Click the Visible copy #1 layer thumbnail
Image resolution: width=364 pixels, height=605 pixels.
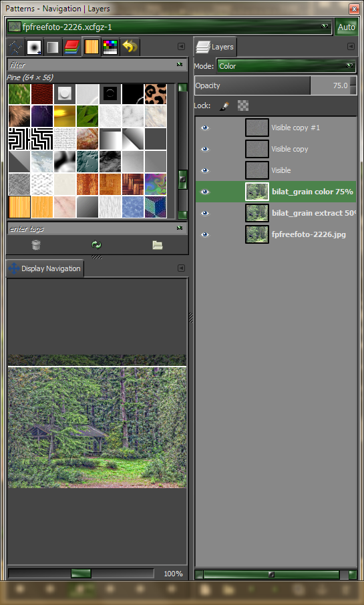pos(257,128)
